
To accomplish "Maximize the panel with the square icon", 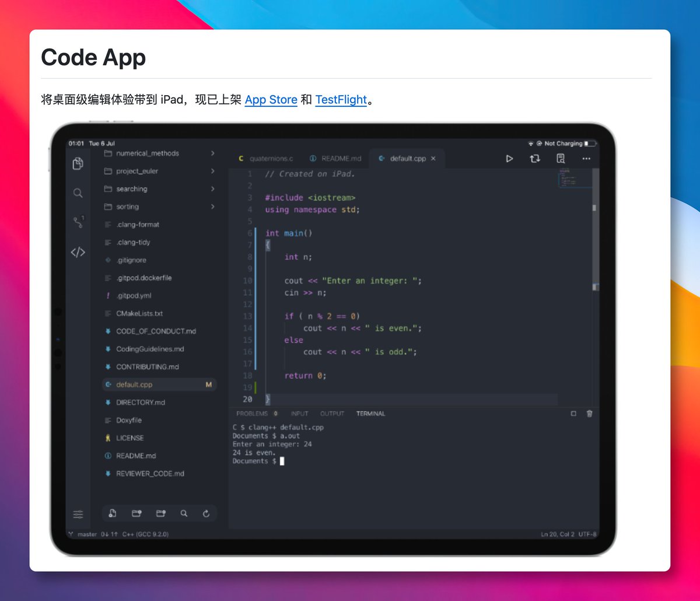I will [x=573, y=414].
